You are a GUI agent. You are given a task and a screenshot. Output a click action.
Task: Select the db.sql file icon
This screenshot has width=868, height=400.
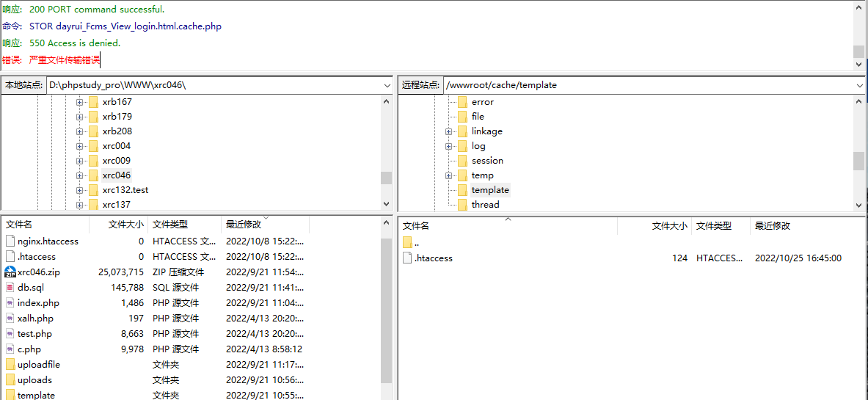click(x=10, y=288)
